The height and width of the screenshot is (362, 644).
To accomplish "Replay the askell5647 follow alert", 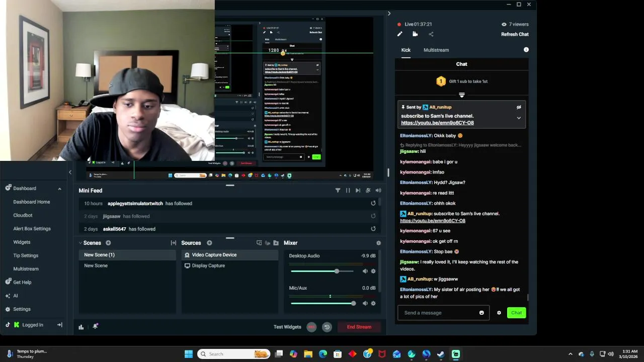I will click(x=373, y=229).
